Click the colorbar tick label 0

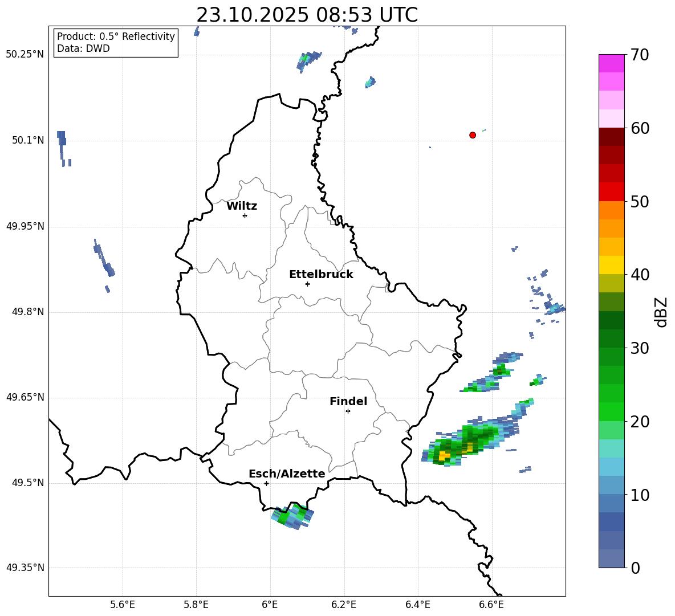click(636, 568)
